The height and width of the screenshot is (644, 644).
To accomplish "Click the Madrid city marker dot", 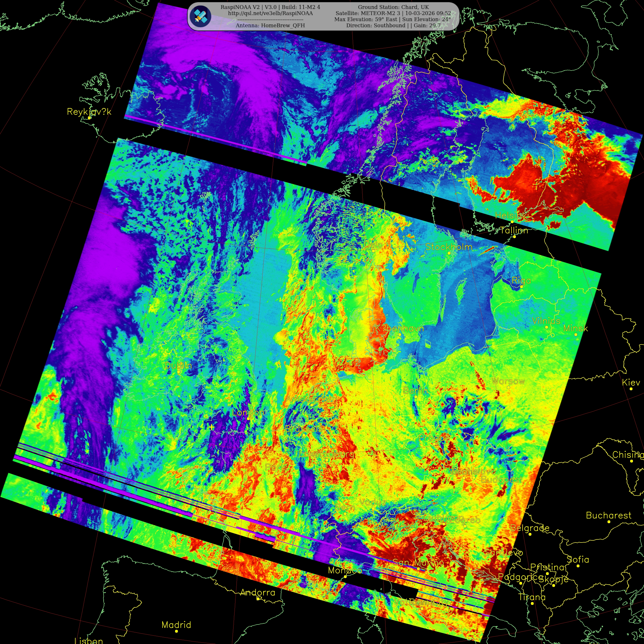I will (x=176, y=631).
